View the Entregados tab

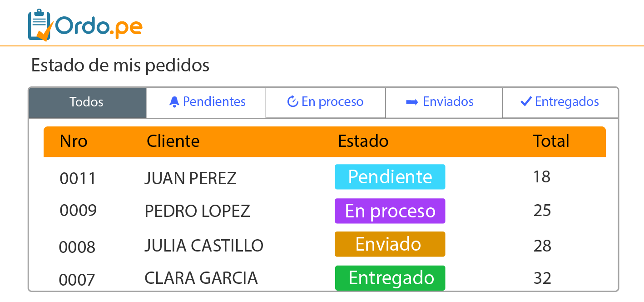[561, 102]
